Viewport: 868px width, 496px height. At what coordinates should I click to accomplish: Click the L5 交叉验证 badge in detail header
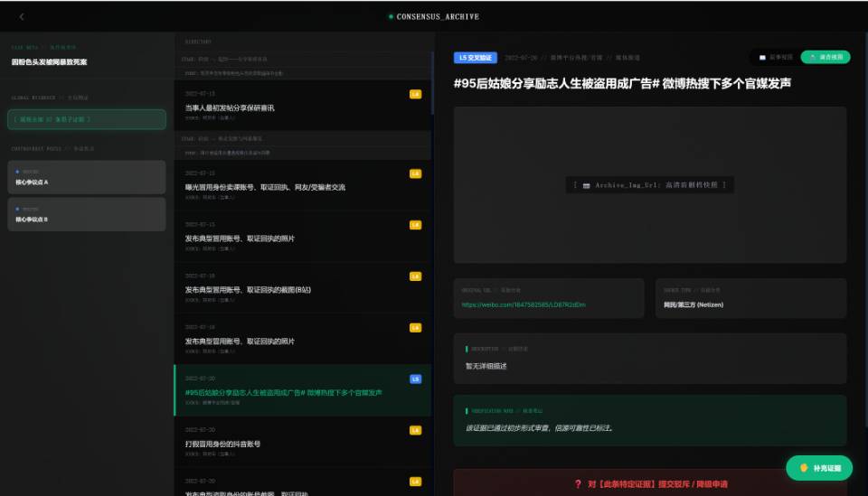tap(476, 58)
